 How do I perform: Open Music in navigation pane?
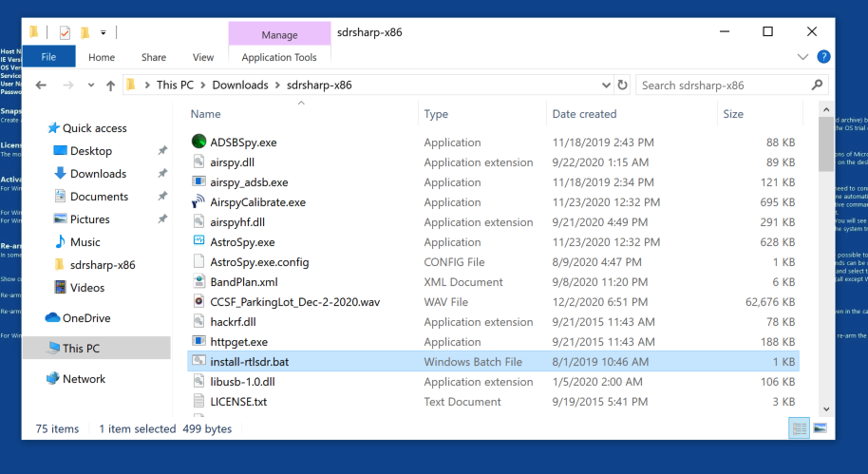(85, 242)
